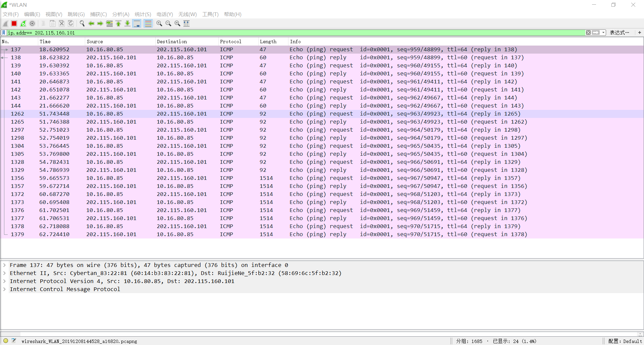The height and width of the screenshot is (345, 644).
Task: Open the 表达式 expression builder
Action: 619,32
